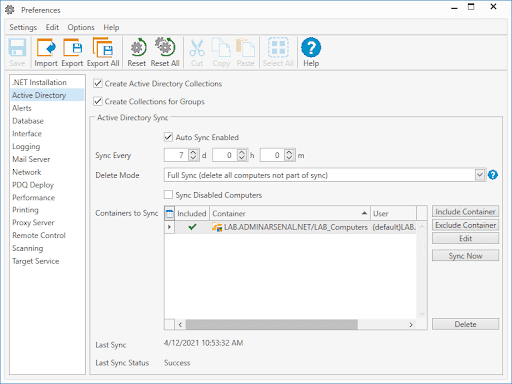Screen dimensions: 512x384
Task: Click the Edit container button
Action: click(x=465, y=238)
